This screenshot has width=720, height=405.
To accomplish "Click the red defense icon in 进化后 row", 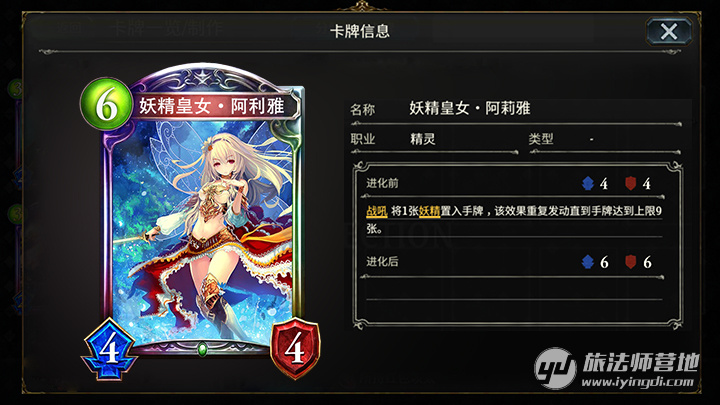I will coord(630,262).
